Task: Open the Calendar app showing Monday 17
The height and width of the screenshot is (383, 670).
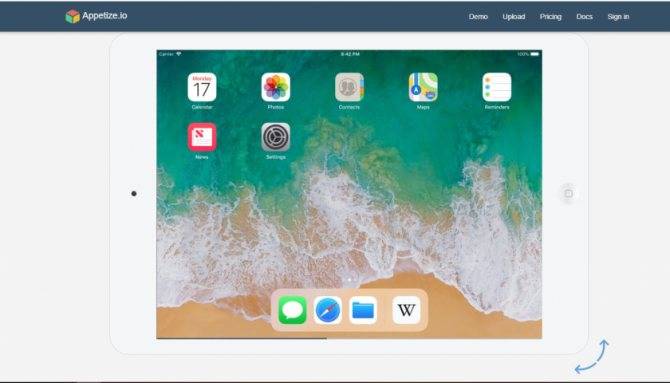Action: 202,87
